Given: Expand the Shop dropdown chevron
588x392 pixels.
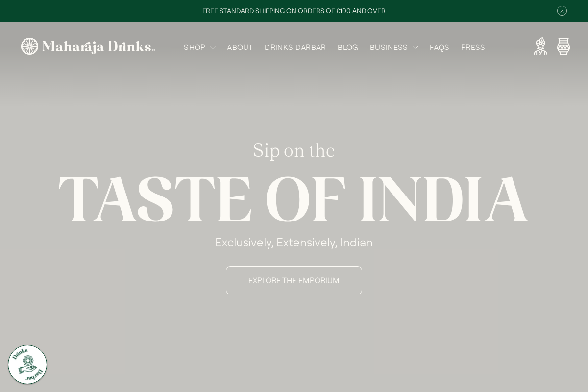Looking at the screenshot, I should [x=213, y=48].
